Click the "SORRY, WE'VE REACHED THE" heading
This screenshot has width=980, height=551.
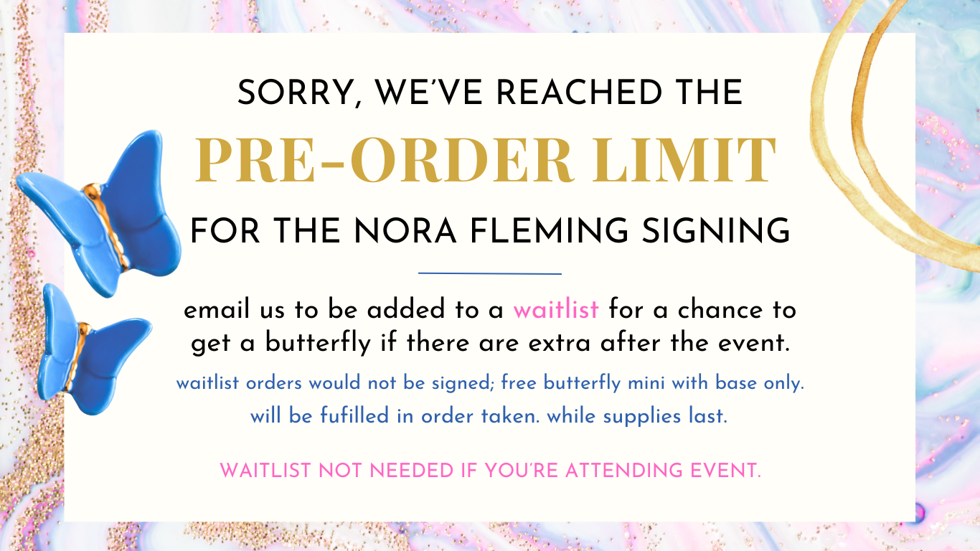490,92
